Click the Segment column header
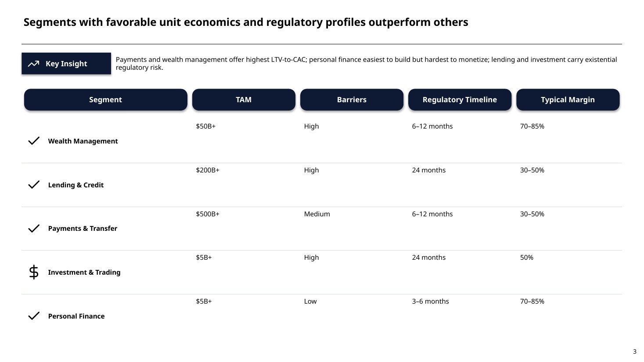The height and width of the screenshot is (362, 644). tap(106, 100)
